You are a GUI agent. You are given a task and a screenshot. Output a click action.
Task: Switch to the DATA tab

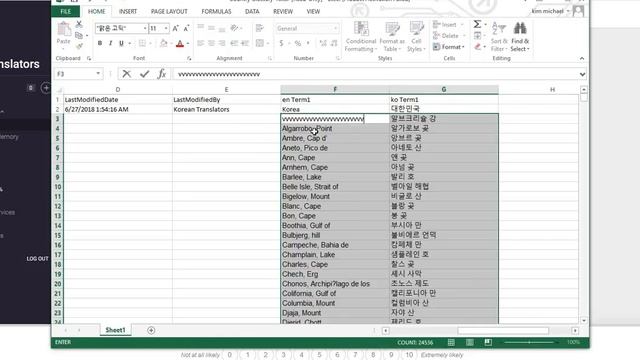(x=252, y=11)
